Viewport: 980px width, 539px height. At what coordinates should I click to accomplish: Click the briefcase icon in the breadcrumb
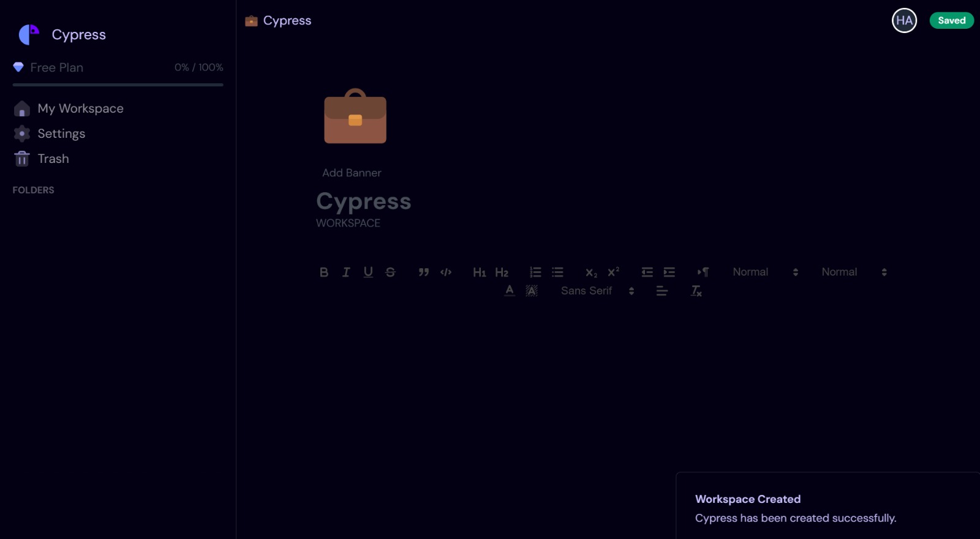coord(251,21)
